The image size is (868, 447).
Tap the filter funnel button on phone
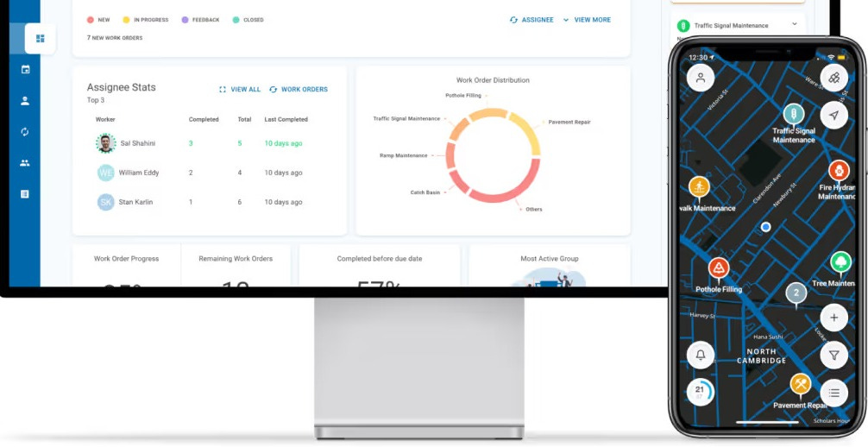coord(833,355)
